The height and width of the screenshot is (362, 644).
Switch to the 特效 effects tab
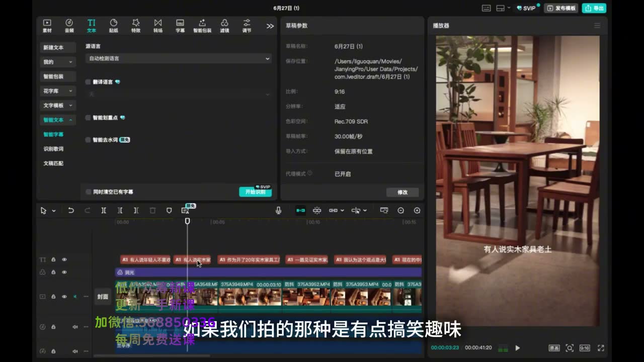click(136, 26)
